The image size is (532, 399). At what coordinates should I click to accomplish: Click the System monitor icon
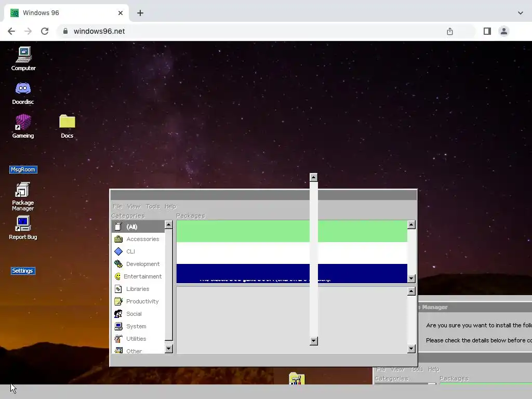tap(118, 326)
